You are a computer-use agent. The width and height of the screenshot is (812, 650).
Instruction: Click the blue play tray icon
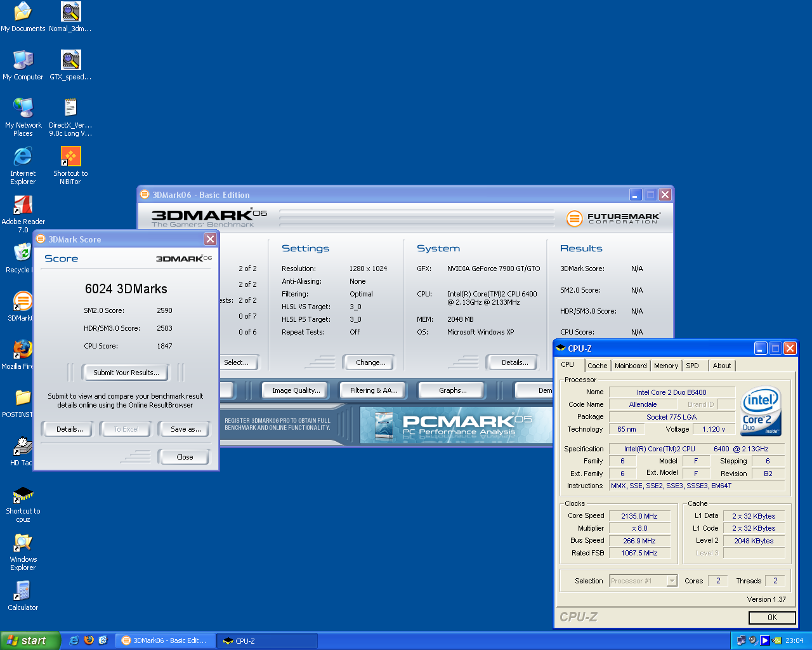[765, 640]
